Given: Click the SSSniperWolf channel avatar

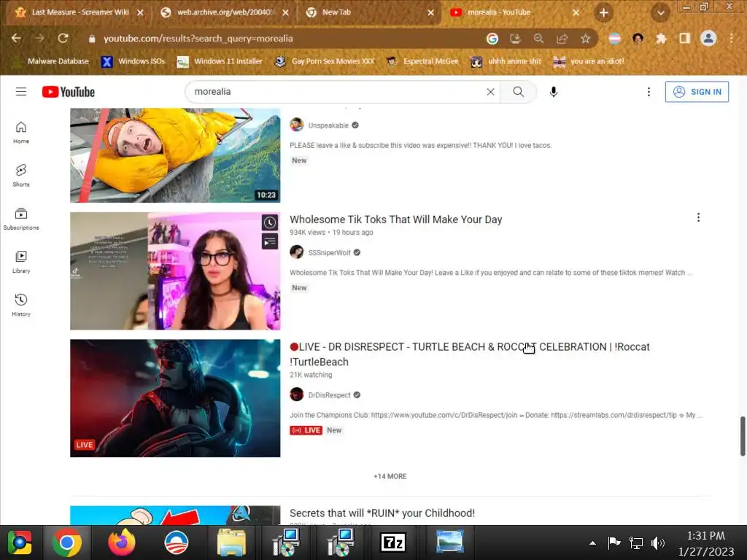Looking at the screenshot, I should (x=297, y=252).
